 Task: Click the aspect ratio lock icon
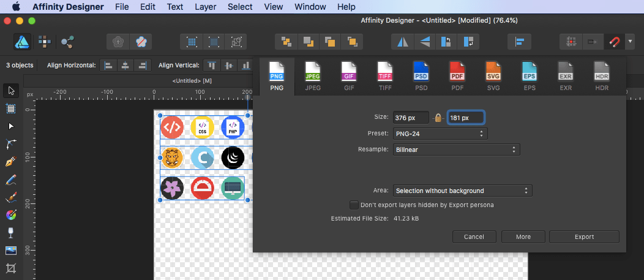(438, 117)
